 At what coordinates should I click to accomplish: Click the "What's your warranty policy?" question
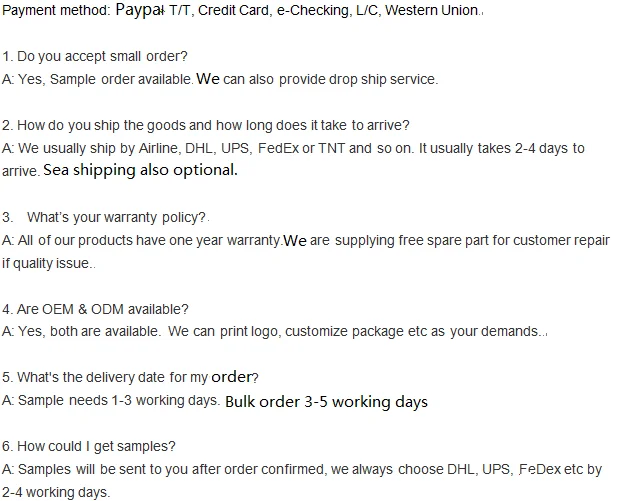click(x=116, y=217)
